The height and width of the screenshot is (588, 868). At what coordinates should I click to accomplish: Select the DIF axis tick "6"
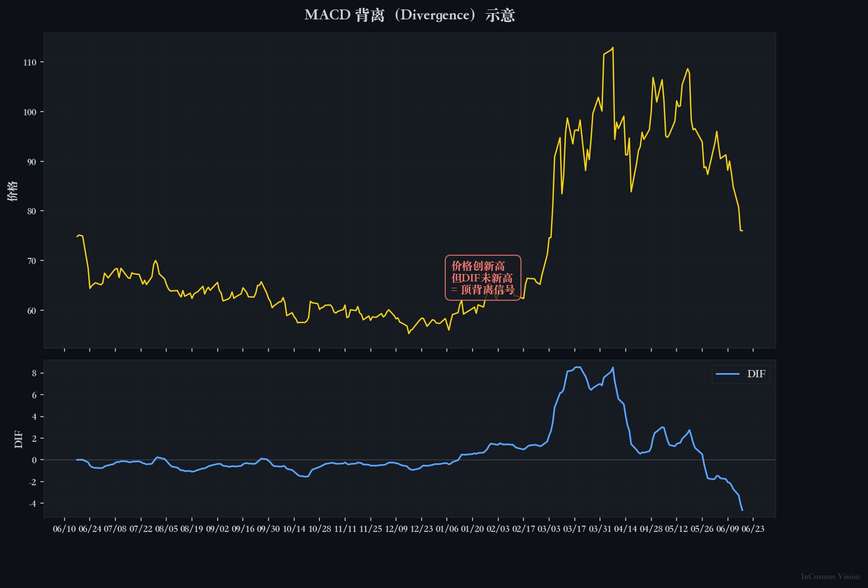click(x=35, y=395)
